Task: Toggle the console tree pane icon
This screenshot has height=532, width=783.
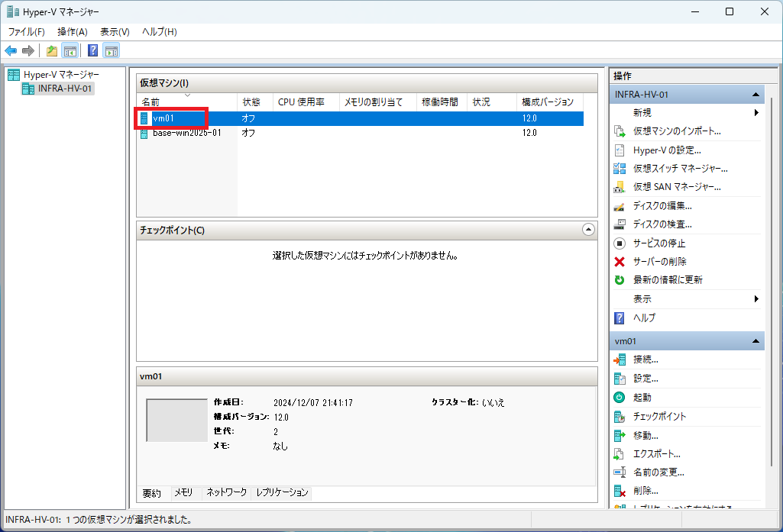Action: 70,50
